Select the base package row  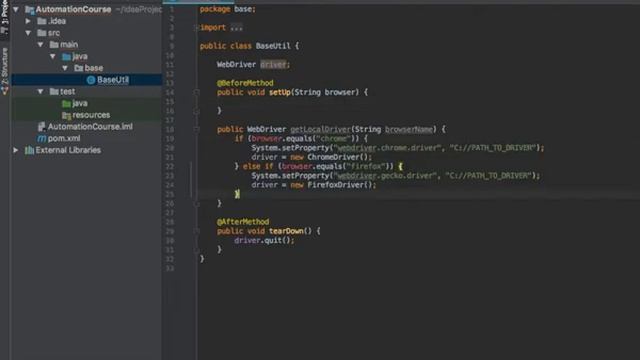87,68
